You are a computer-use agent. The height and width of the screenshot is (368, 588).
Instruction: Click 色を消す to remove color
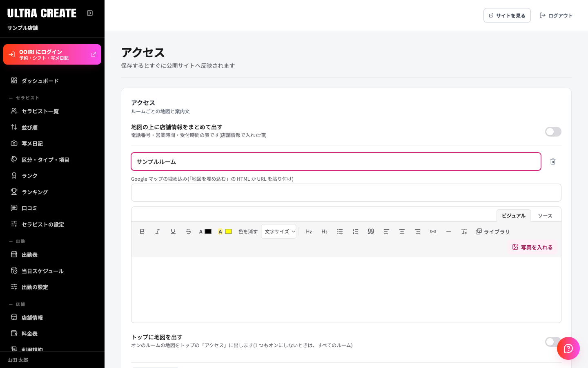point(248,231)
